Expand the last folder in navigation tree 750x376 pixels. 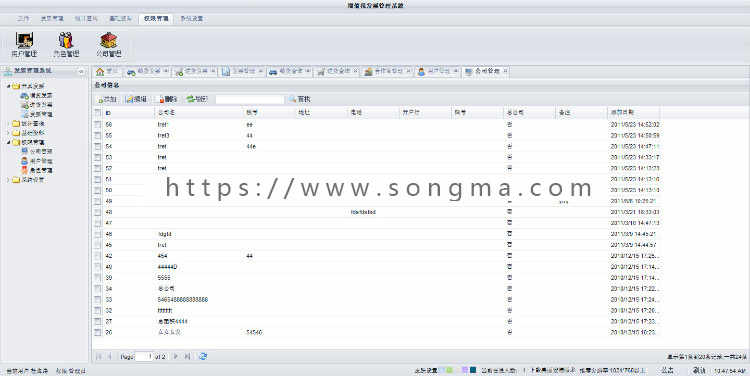pyautogui.click(x=9, y=180)
